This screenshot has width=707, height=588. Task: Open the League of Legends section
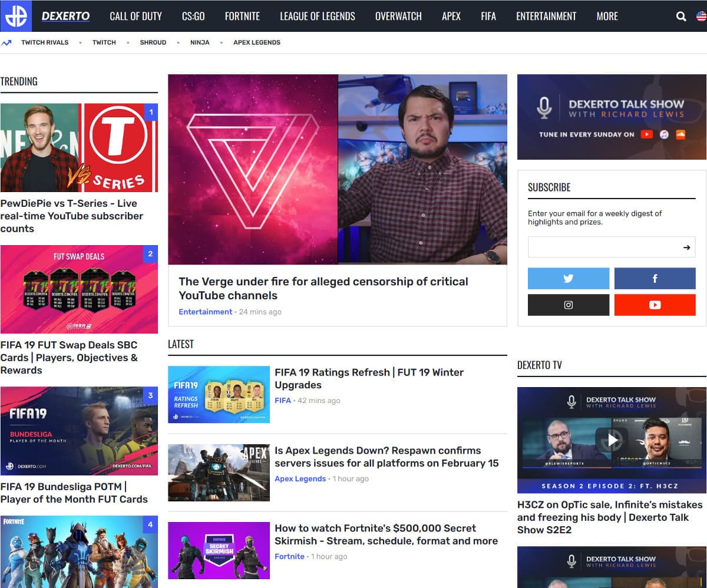pos(318,16)
